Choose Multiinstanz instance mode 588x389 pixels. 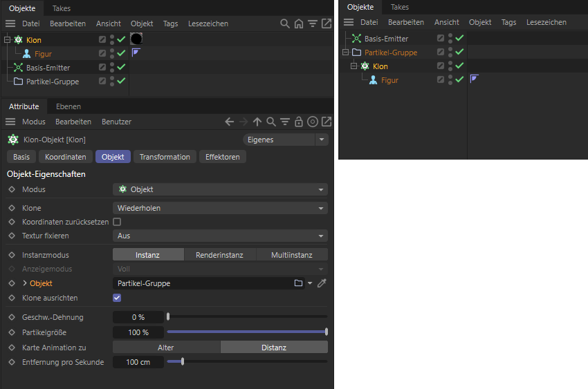pyautogui.click(x=292, y=255)
